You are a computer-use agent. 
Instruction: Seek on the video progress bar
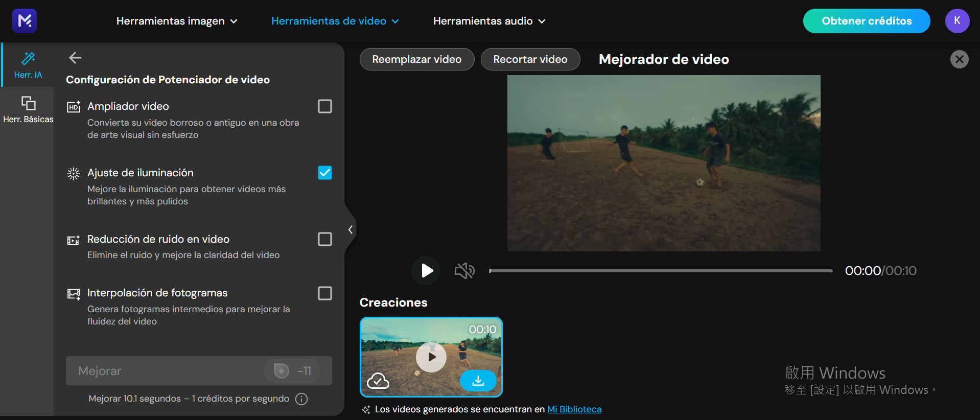pos(661,271)
